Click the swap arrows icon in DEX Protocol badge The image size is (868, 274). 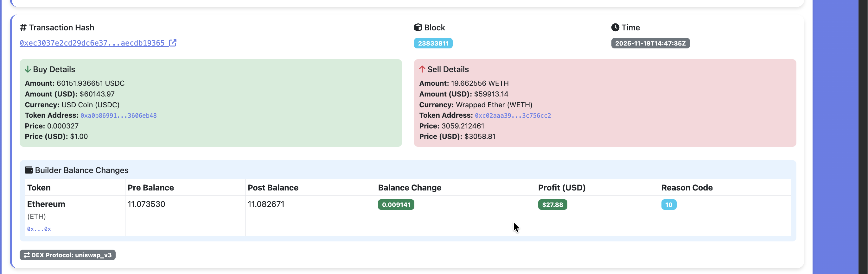pos(27,255)
